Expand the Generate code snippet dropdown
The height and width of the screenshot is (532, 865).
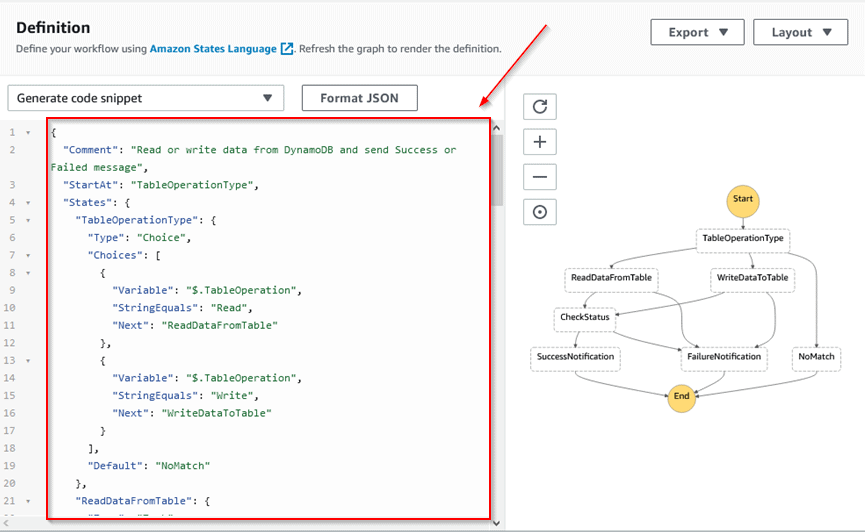145,98
